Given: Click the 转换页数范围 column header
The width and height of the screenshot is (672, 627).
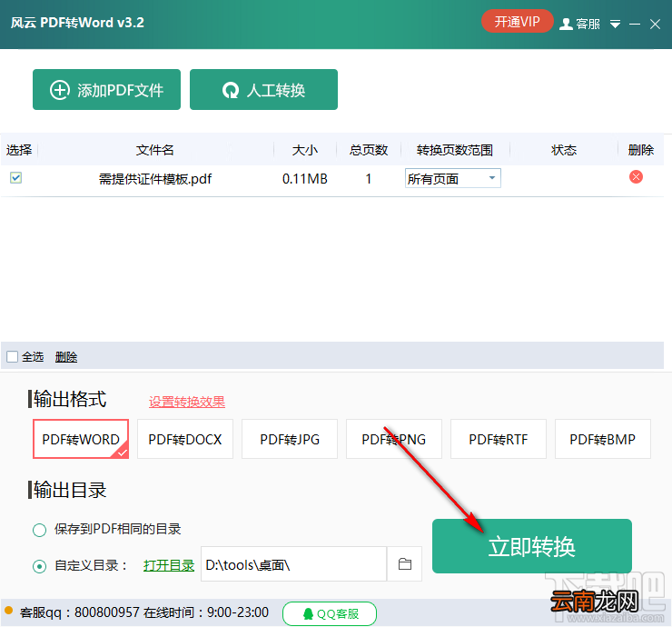Looking at the screenshot, I should coord(455,150).
